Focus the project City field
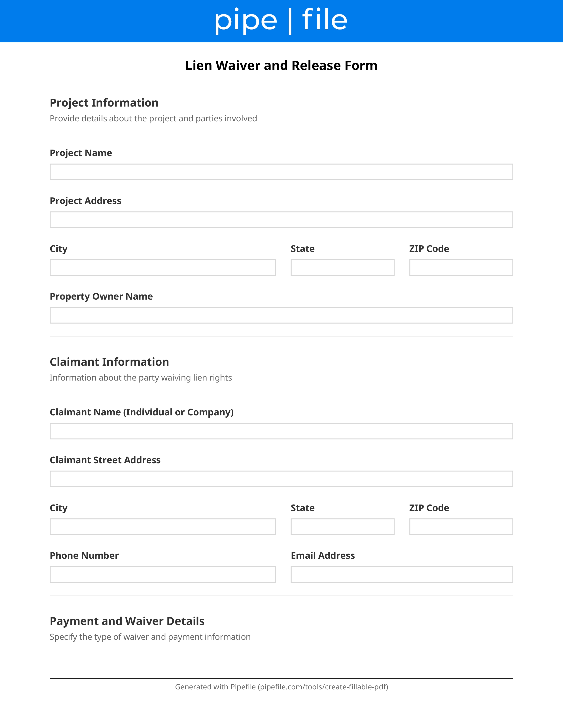Image resolution: width=563 pixels, height=728 pixels. point(163,268)
